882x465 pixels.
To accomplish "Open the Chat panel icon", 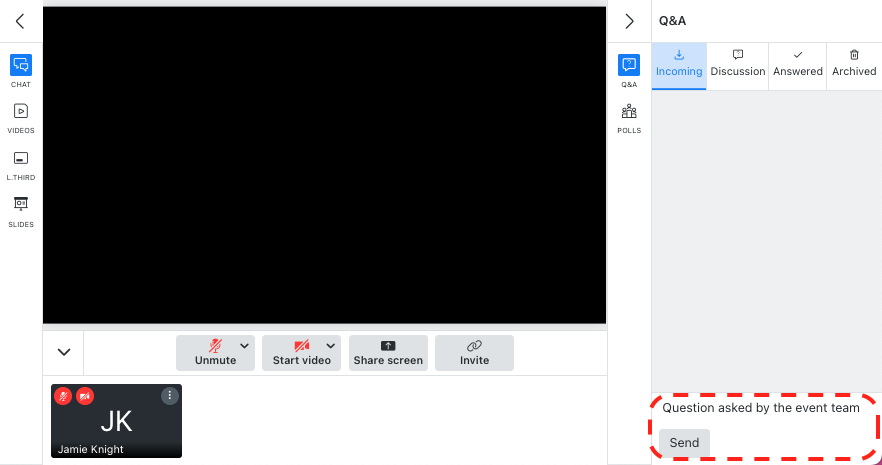I will click(x=21, y=65).
